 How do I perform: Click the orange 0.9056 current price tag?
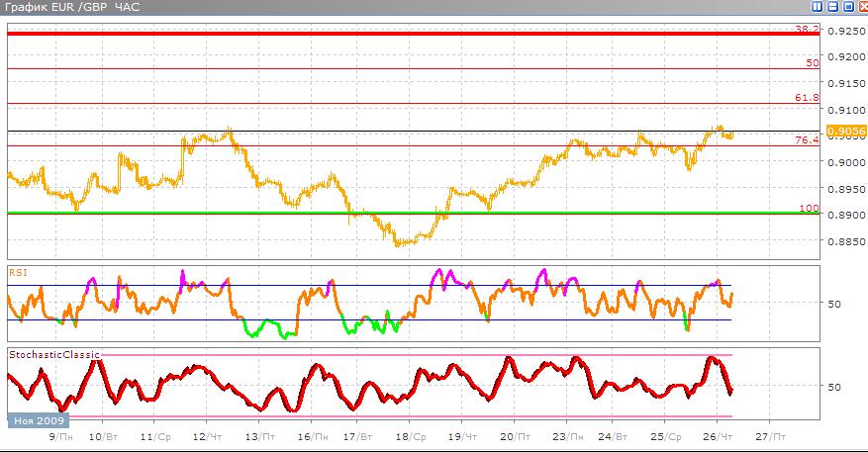845,131
